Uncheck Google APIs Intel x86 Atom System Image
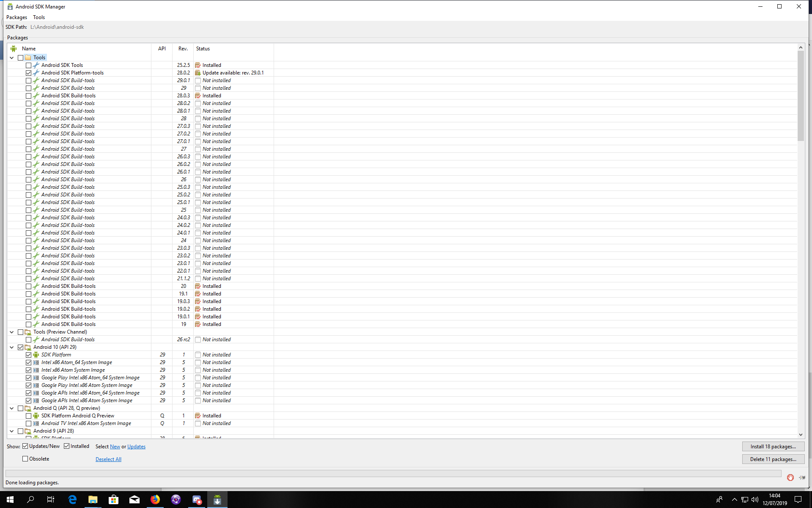 coord(28,400)
